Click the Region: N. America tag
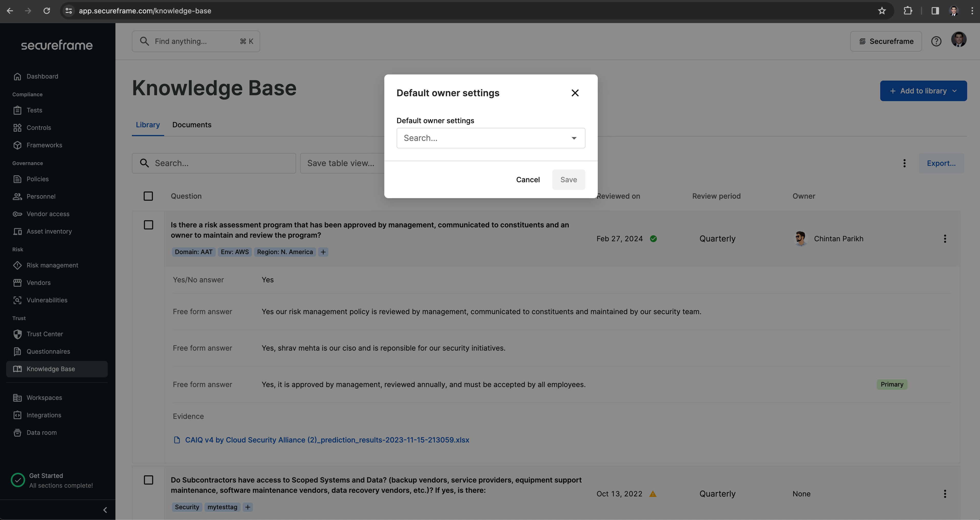Viewport: 980px width, 520px height. [285, 252]
